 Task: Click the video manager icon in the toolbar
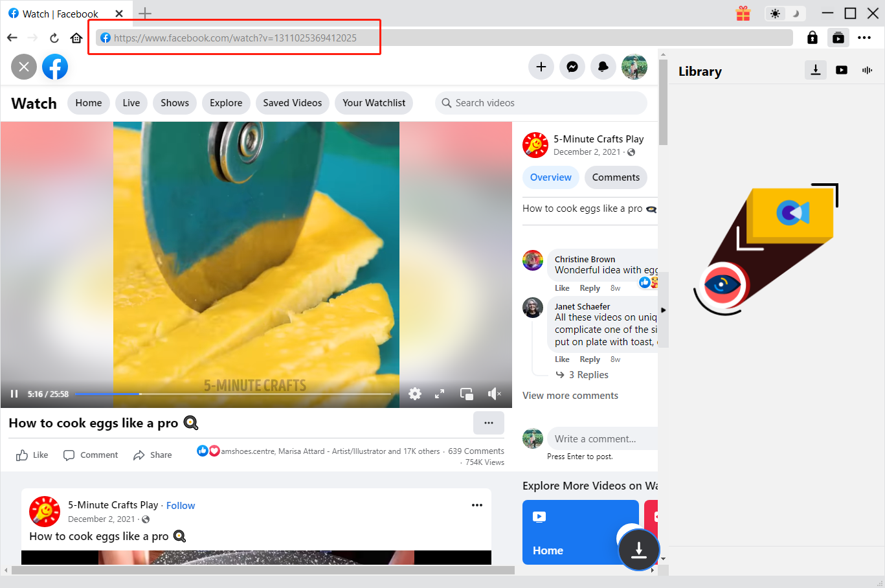(x=838, y=38)
